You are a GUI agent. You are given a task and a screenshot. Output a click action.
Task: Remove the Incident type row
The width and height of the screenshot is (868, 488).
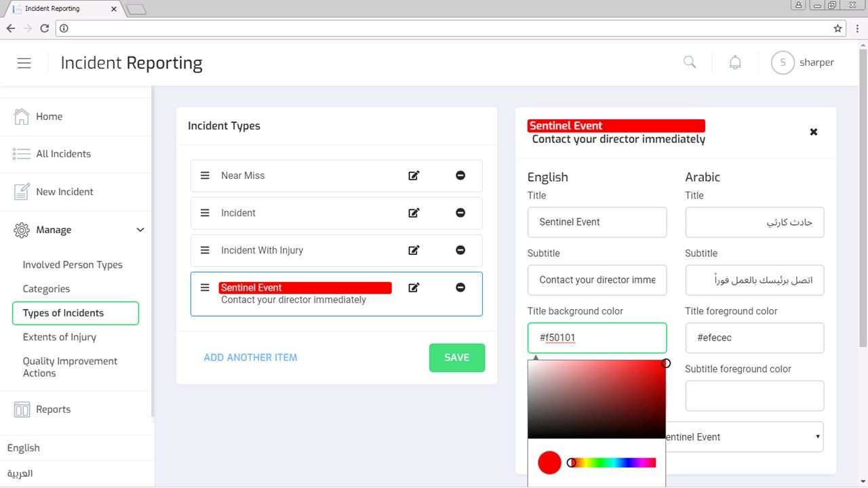(460, 213)
